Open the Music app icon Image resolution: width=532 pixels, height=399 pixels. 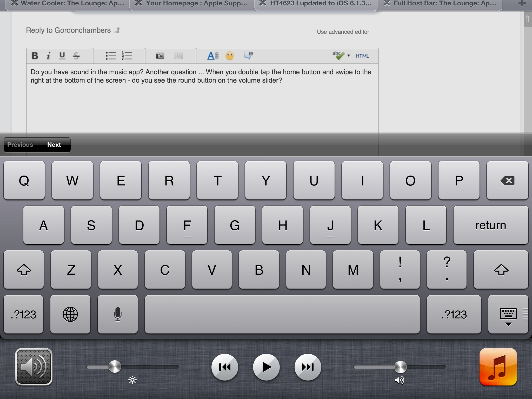pyautogui.click(x=498, y=367)
